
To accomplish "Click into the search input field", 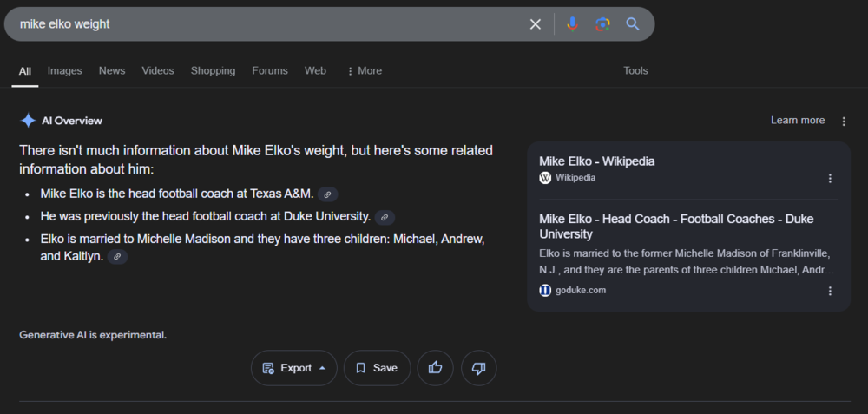I will coord(260,24).
